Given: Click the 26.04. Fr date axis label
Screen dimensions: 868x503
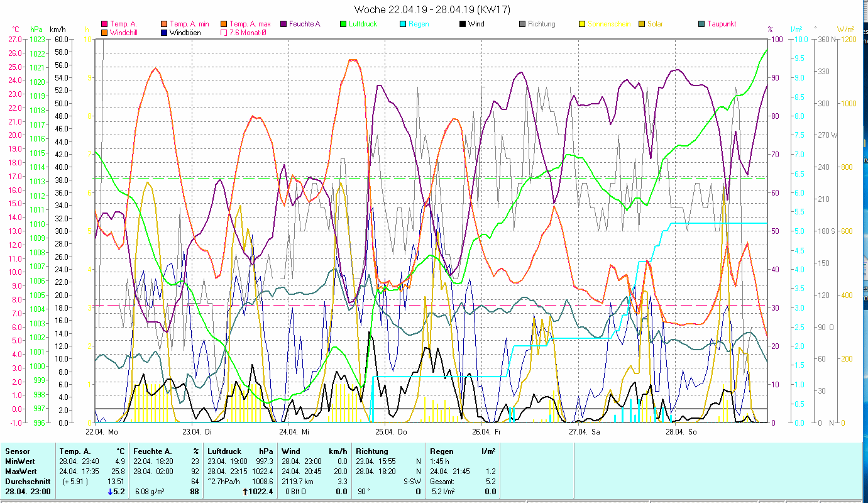Looking at the screenshot, I should 486,432.
